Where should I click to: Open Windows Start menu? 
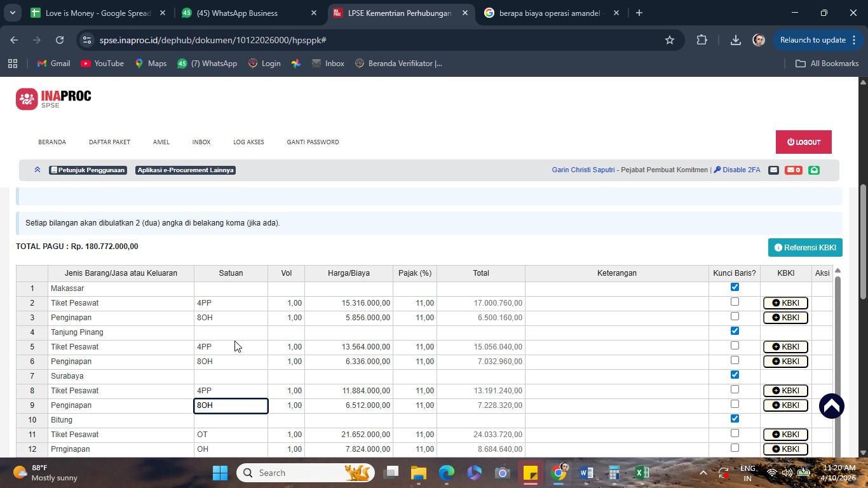click(220, 473)
